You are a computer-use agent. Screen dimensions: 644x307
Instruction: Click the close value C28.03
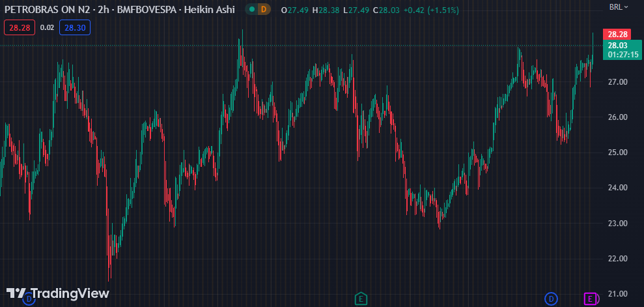pyautogui.click(x=386, y=10)
